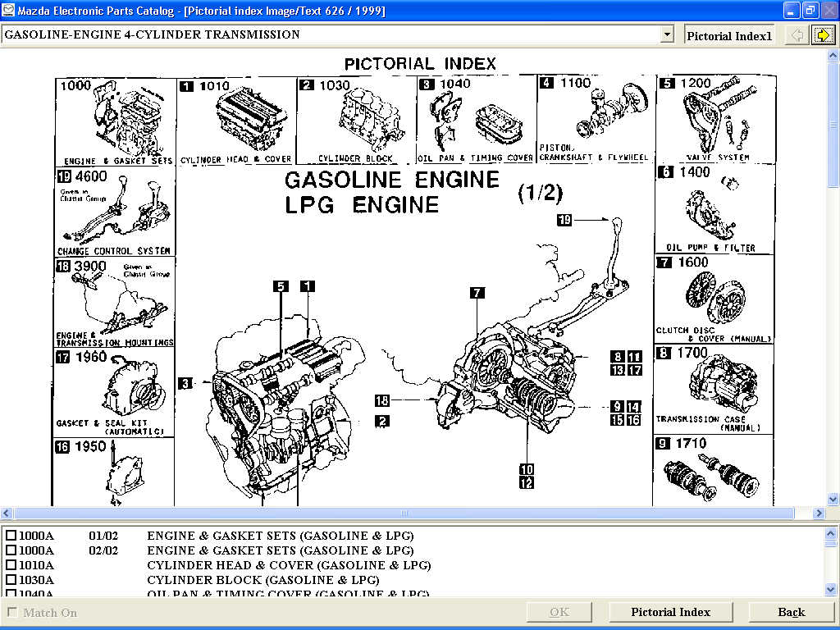Click the yellow forward arrow icon
Image resolution: width=840 pixels, height=630 pixels.
pyautogui.click(x=822, y=35)
